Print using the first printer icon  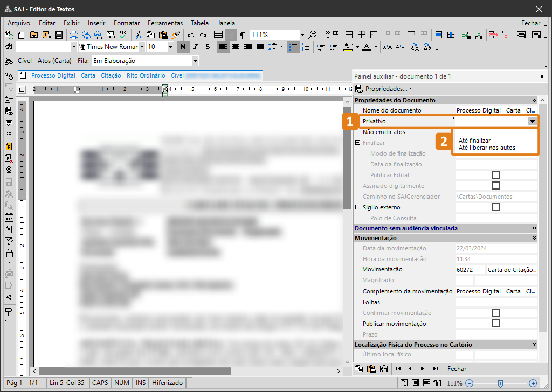point(74,35)
